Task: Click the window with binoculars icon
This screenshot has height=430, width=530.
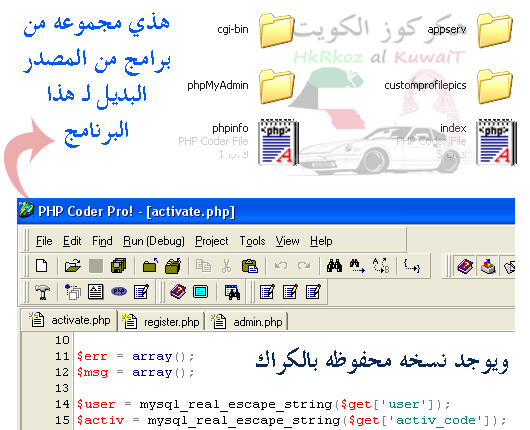Action: coord(233,292)
